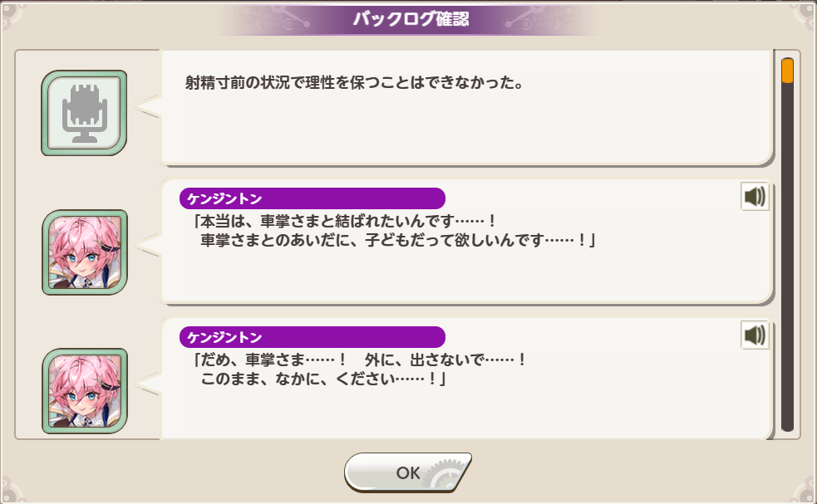
Task: Click the dark scrollbar track near the bottom
Action: [787, 399]
